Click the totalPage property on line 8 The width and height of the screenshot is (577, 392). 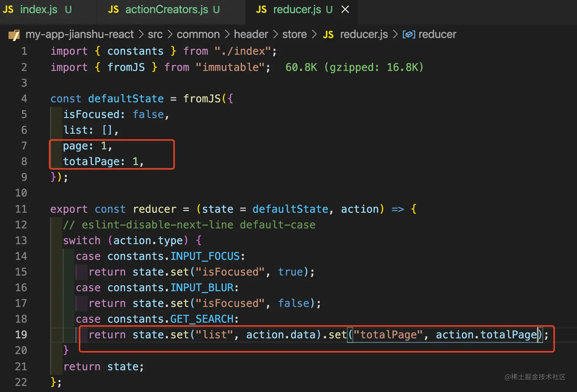[x=91, y=161]
